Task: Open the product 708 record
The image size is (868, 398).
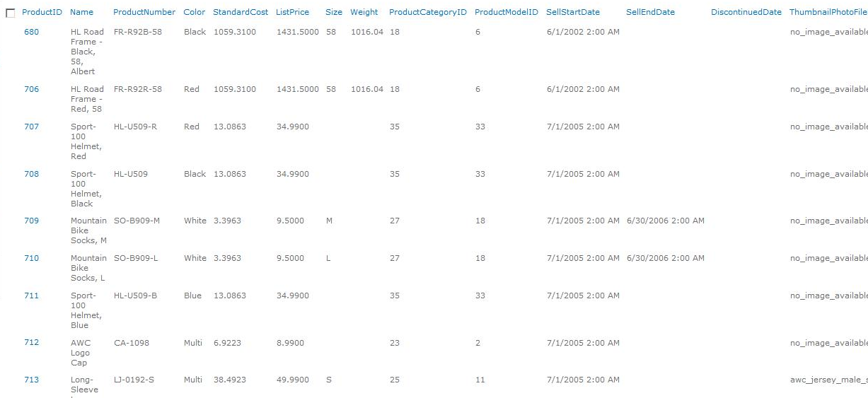Action: tap(32, 174)
